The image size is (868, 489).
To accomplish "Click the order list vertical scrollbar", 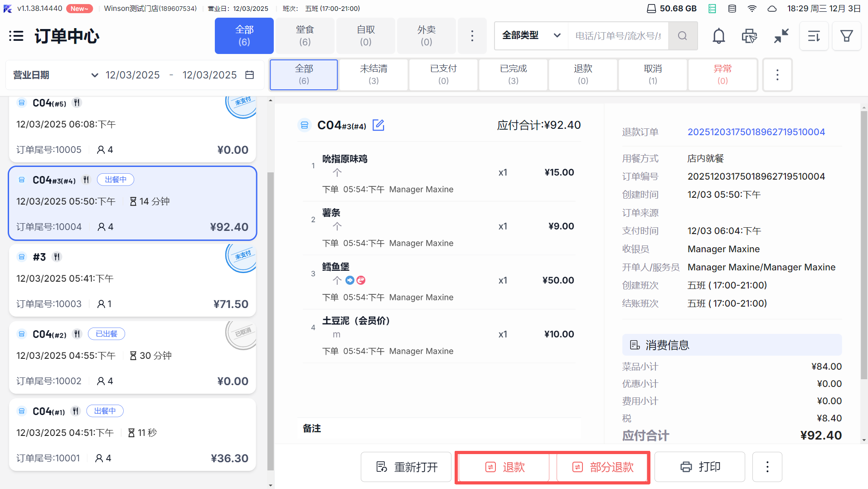I will (x=271, y=318).
